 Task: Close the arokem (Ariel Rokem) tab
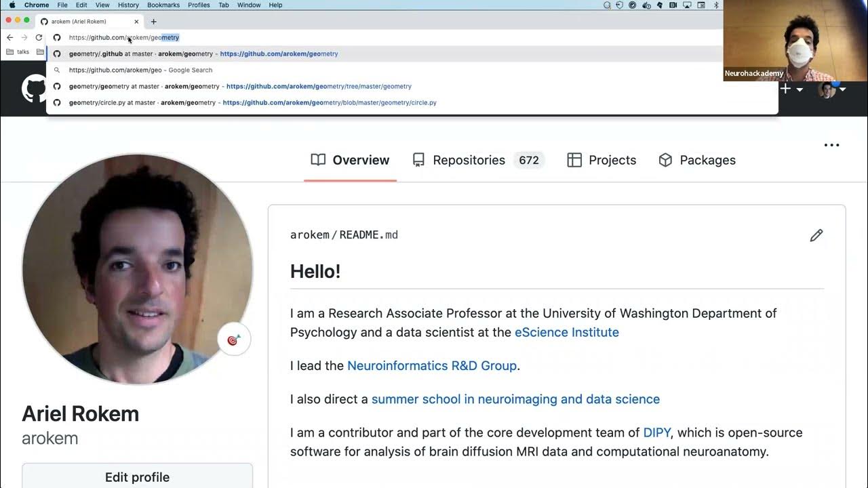pos(136,22)
